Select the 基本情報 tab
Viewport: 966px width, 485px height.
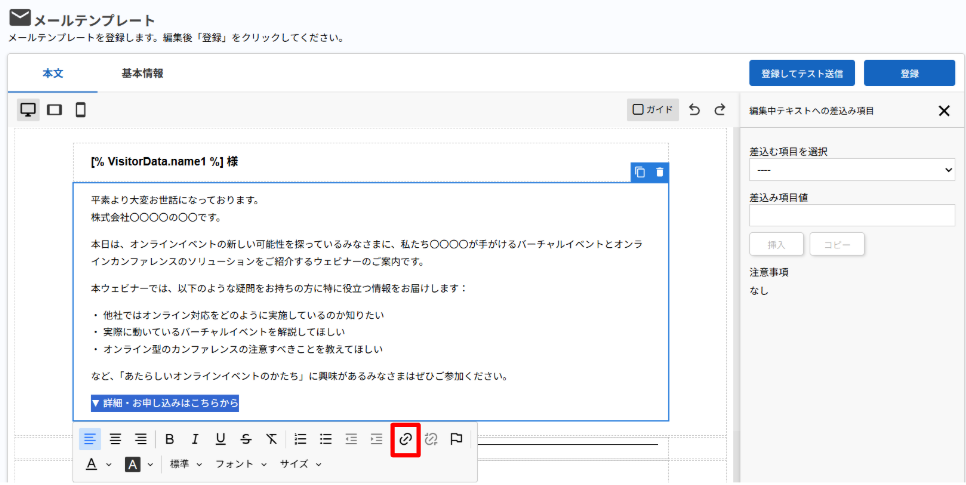pos(142,73)
